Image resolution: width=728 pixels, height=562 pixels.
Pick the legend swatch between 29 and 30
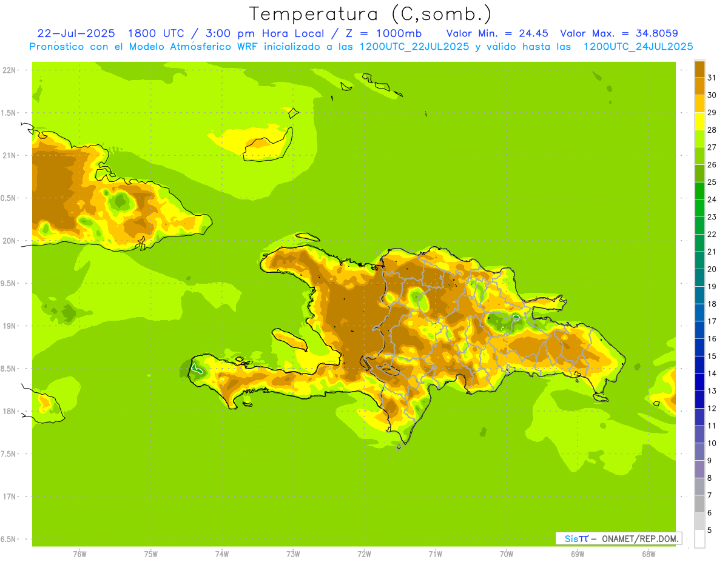[x=699, y=104]
